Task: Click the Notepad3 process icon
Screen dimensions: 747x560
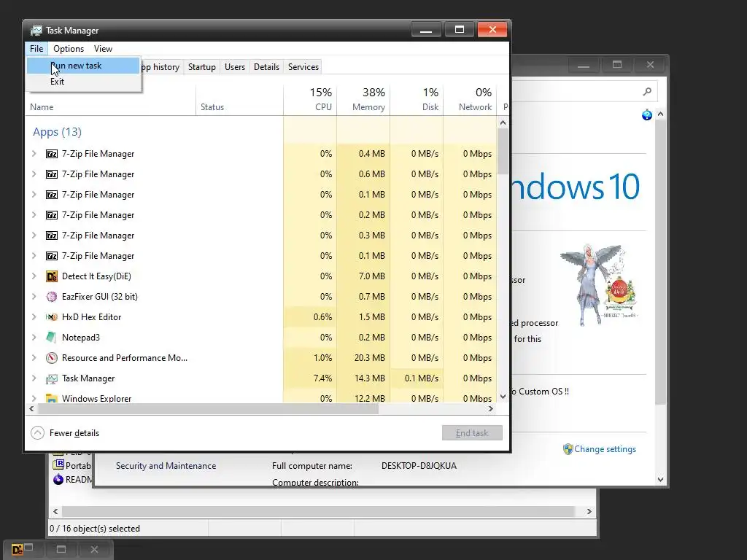Action: 52,338
